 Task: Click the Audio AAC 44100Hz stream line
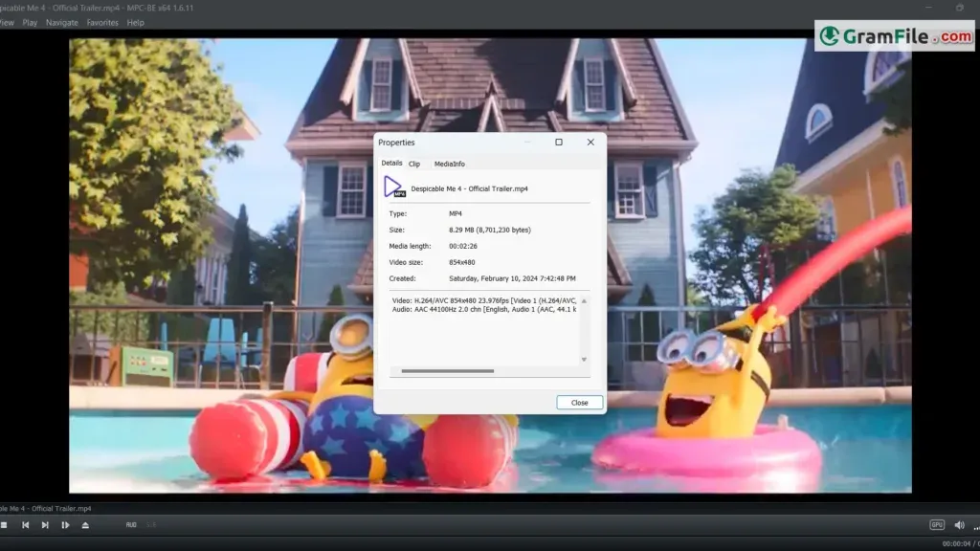pos(484,309)
